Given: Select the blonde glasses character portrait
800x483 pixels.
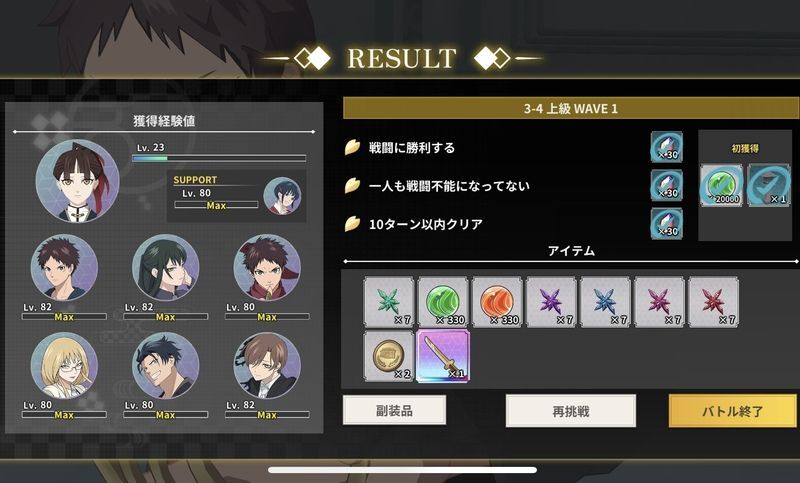Looking at the screenshot, I should [64, 366].
